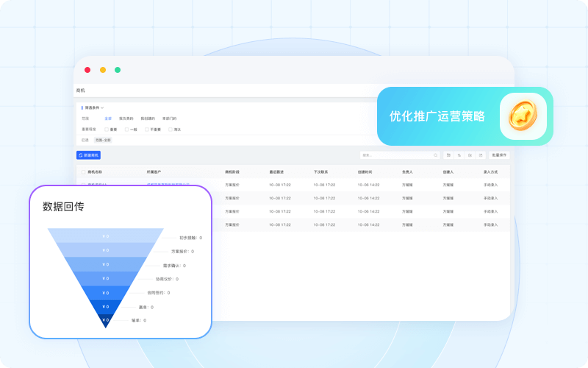The image size is (588, 368).
Task: Enable the 不重要 checkbox
Action: pos(147,129)
